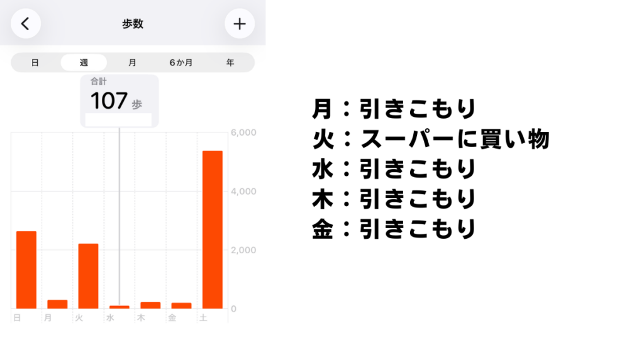Select the Monday (月) step bar

[57, 304]
